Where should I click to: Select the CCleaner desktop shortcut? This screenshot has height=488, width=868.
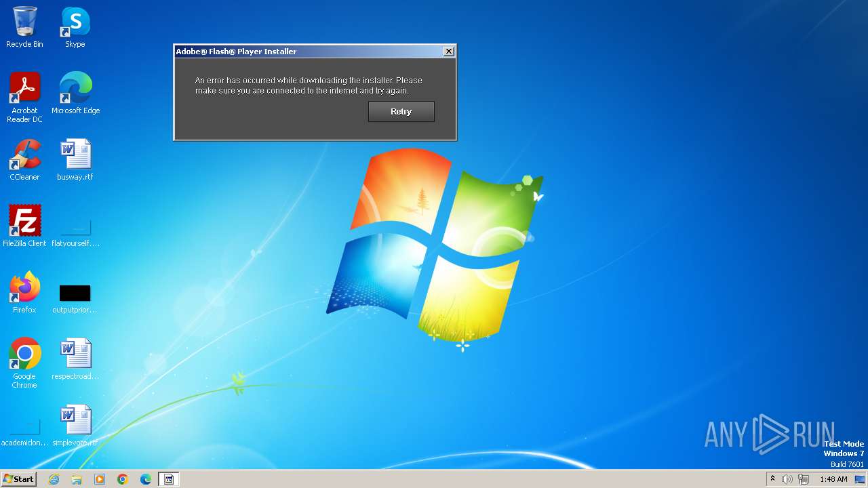pos(24,160)
